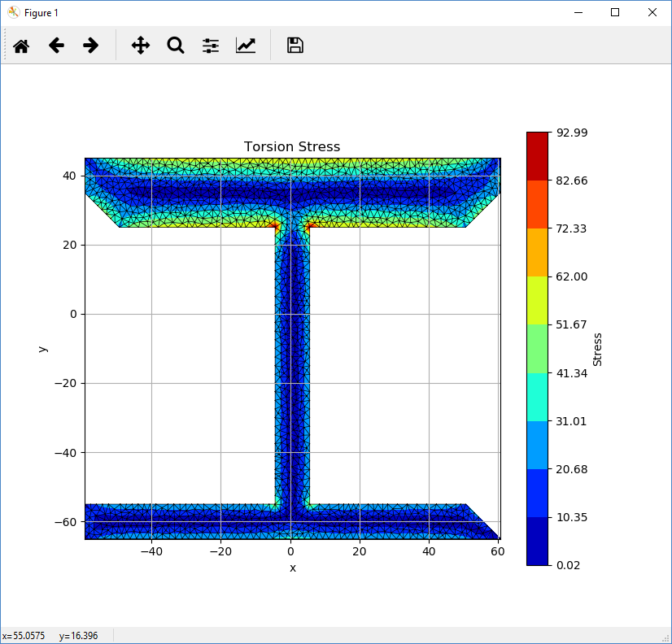
Task: Click the Figure 1 window app icon
Action: click(13, 12)
